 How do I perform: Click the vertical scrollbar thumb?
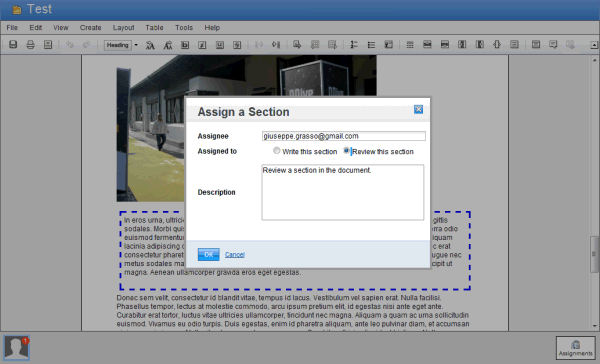[594, 254]
